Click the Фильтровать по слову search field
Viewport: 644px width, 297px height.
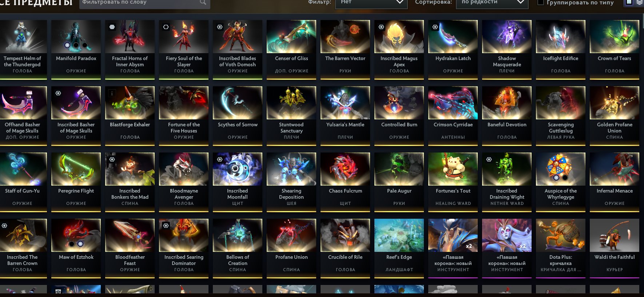pyautogui.click(x=145, y=2)
